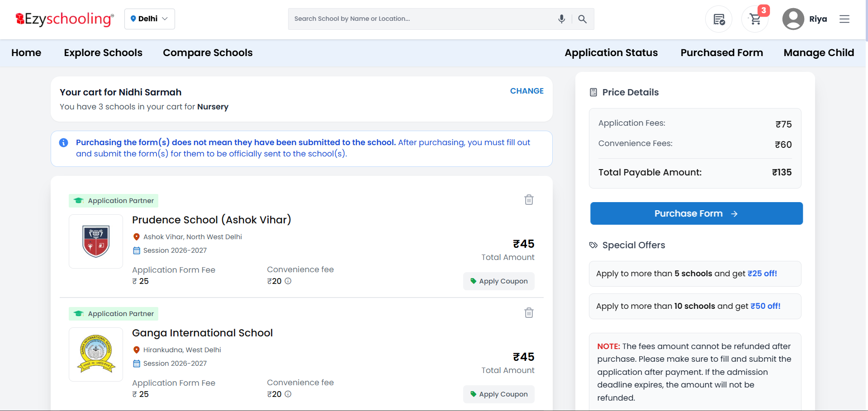Click Prudence session calendar icon
The image size is (868, 411).
point(136,250)
